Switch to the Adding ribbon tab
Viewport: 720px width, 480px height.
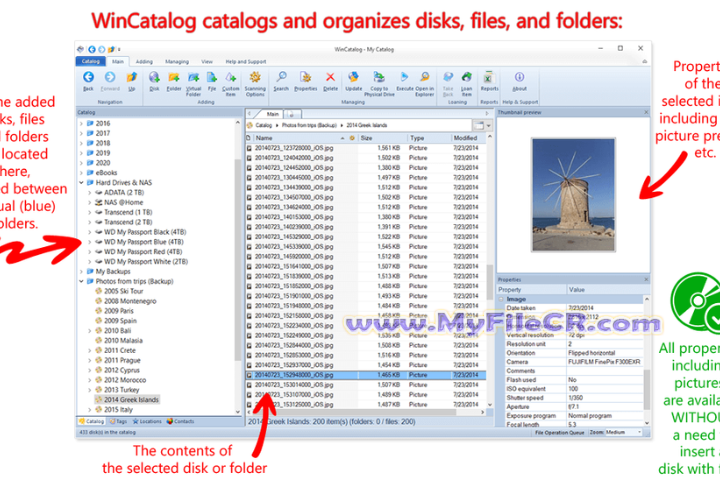click(144, 62)
